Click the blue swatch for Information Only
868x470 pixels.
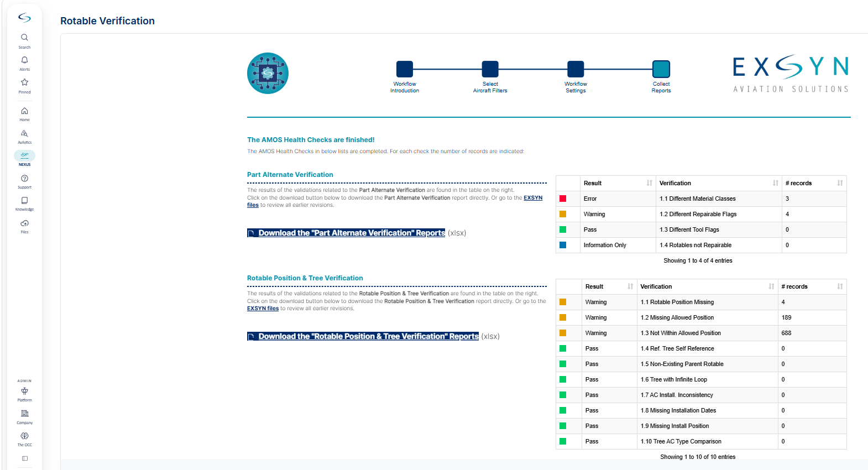point(563,245)
